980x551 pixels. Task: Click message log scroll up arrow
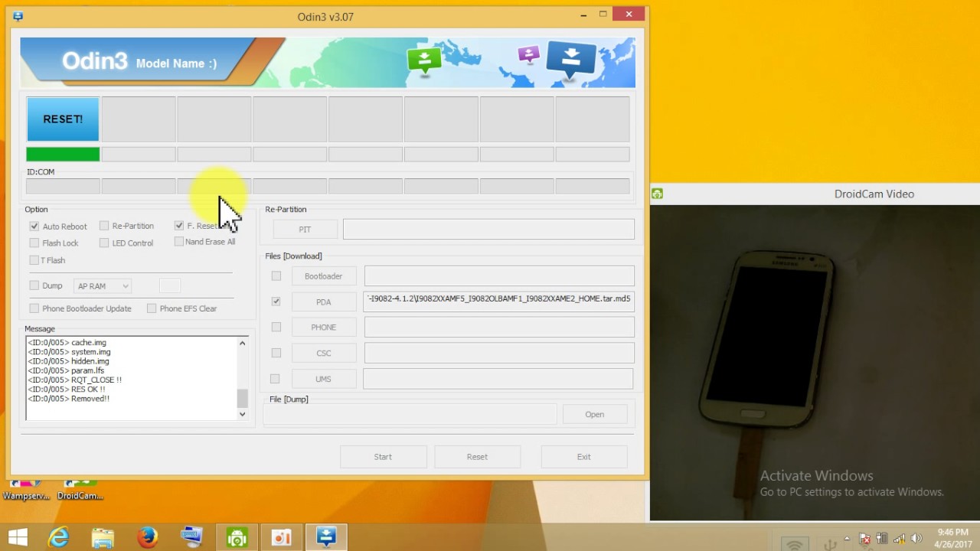click(243, 343)
